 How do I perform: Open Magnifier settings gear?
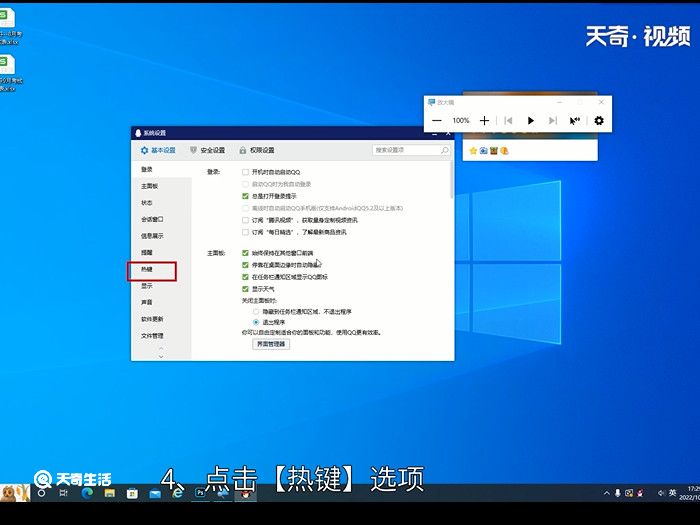599,121
